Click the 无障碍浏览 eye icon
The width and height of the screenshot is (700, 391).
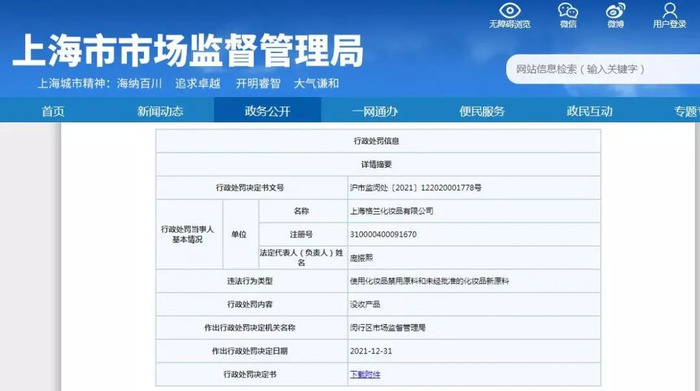click(509, 11)
